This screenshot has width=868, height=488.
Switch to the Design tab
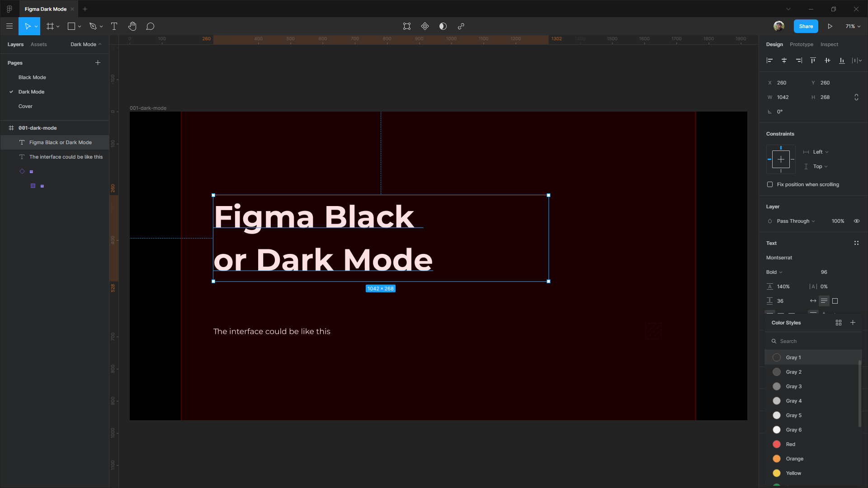pos(774,44)
